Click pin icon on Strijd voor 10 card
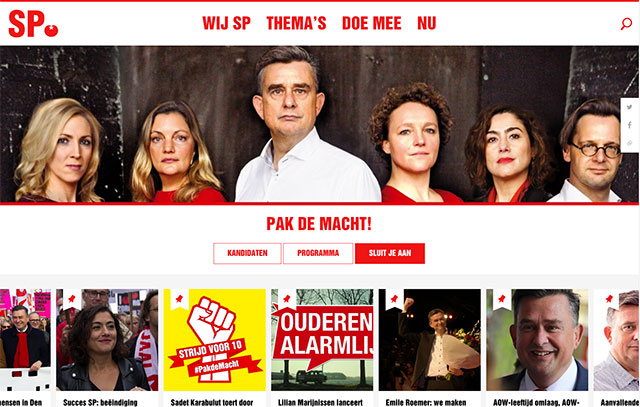The width and height of the screenshot is (640, 407). coord(179,299)
